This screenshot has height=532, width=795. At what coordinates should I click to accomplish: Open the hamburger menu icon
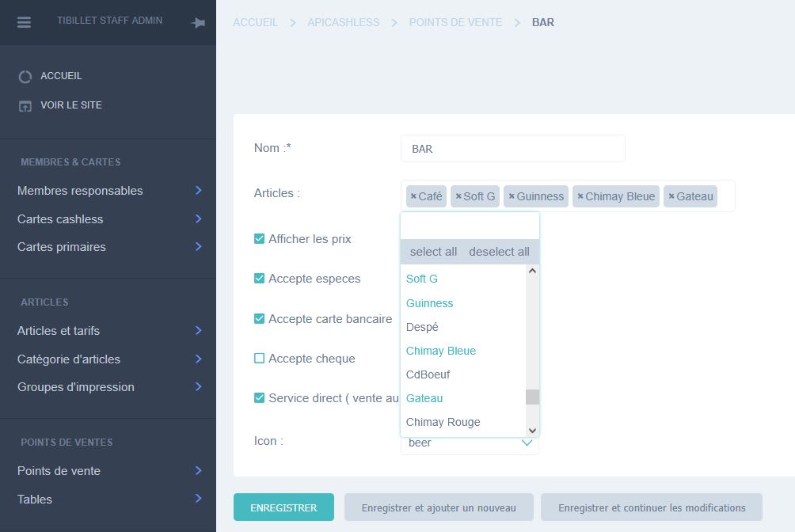pyautogui.click(x=24, y=23)
